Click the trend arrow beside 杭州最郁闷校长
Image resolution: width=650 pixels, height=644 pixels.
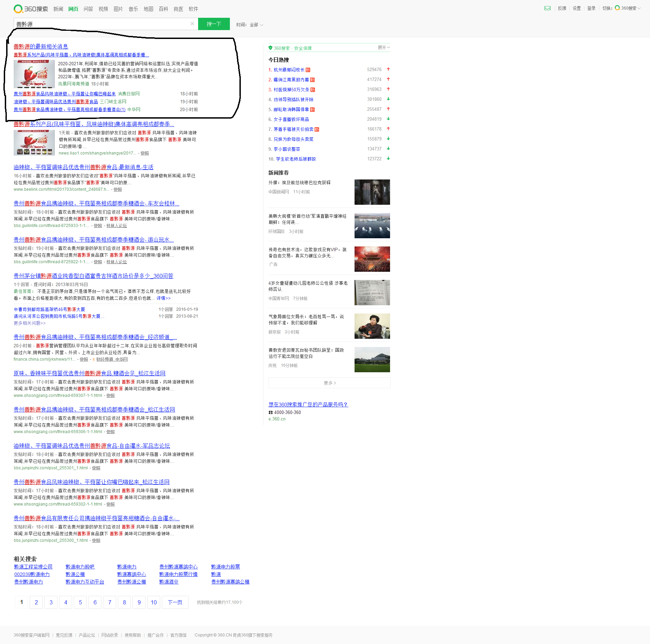coord(388,69)
